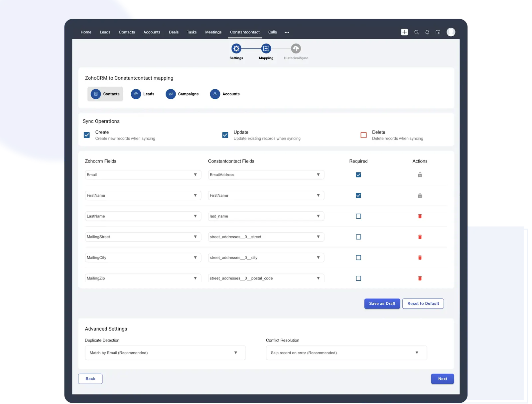The width and height of the screenshot is (532, 404).
Task: Go to the Deals tab
Action: coord(174,32)
